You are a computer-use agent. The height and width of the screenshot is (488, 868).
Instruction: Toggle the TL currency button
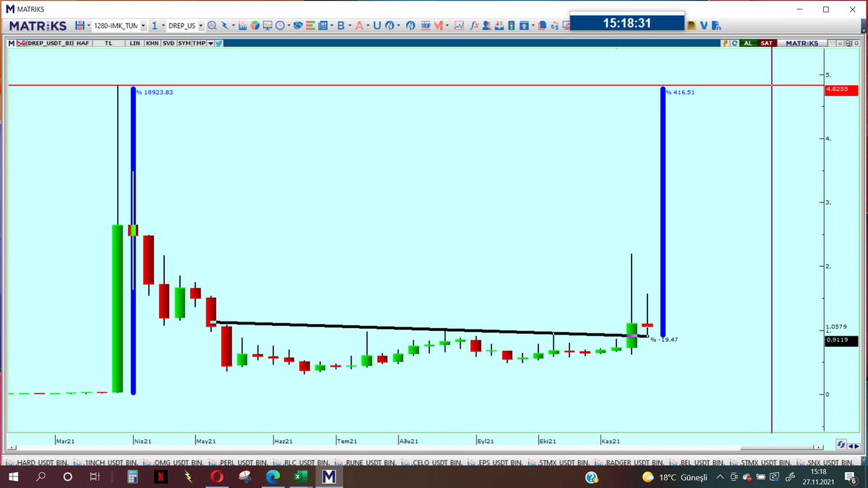(x=109, y=43)
